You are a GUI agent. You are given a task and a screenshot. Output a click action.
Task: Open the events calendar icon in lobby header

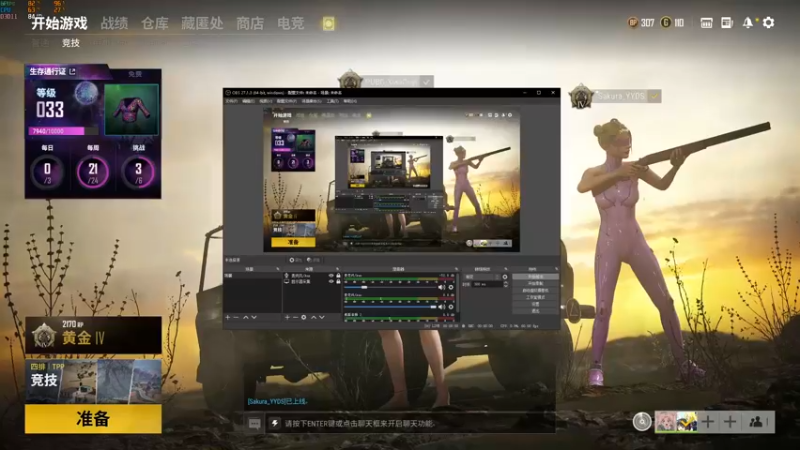(x=706, y=22)
